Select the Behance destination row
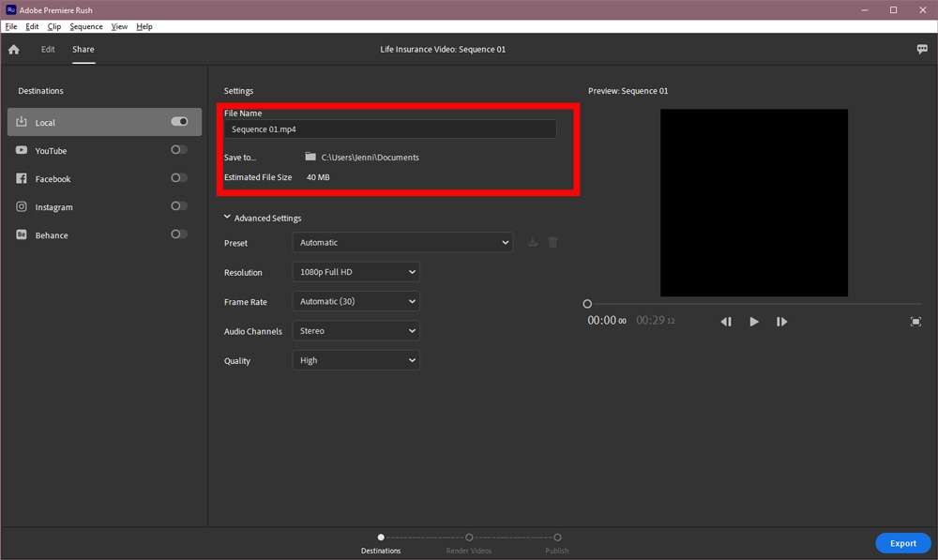Image resolution: width=938 pixels, height=560 pixels. click(105, 235)
